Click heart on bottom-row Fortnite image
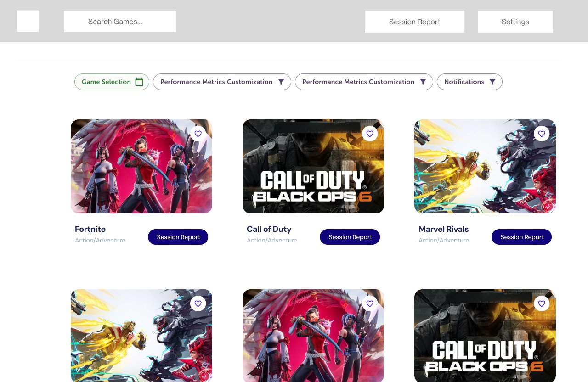The image size is (588, 382). click(370, 303)
